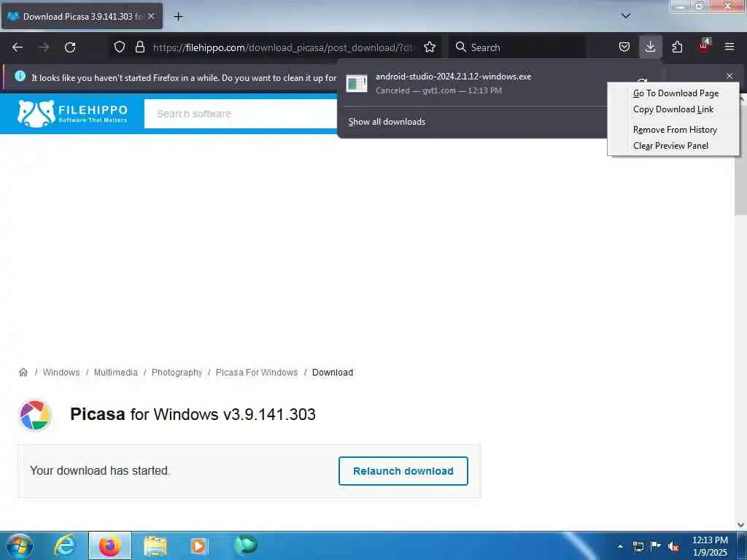
Task: Open the Picasa For Windows breadcrumb link
Action: [x=257, y=373]
